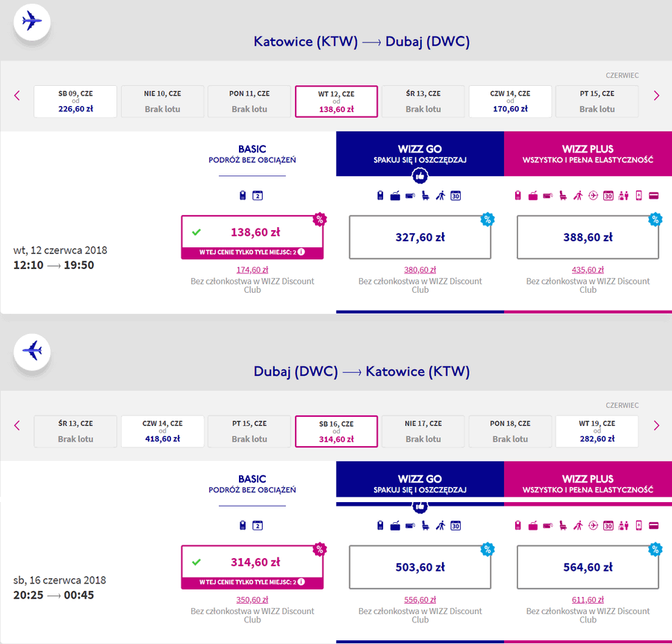
Task: Click the date text sb, 16 czerwca 2018
Action: pyautogui.click(x=60, y=580)
